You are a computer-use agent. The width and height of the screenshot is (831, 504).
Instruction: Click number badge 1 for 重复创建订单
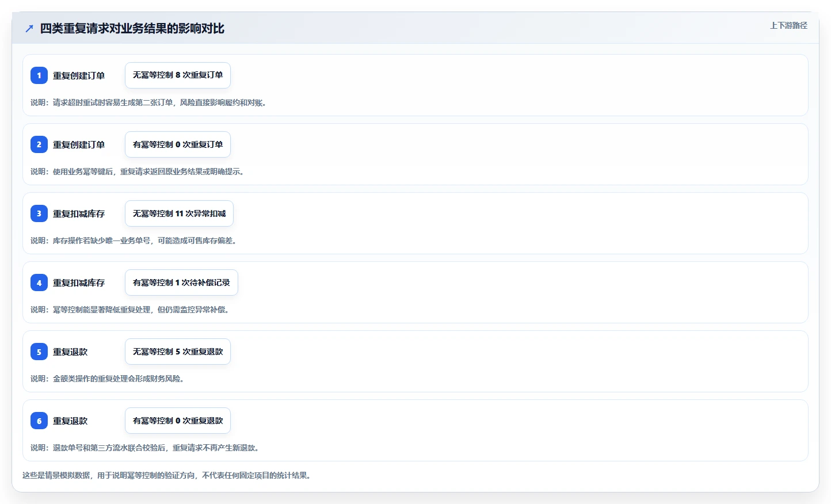[39, 75]
